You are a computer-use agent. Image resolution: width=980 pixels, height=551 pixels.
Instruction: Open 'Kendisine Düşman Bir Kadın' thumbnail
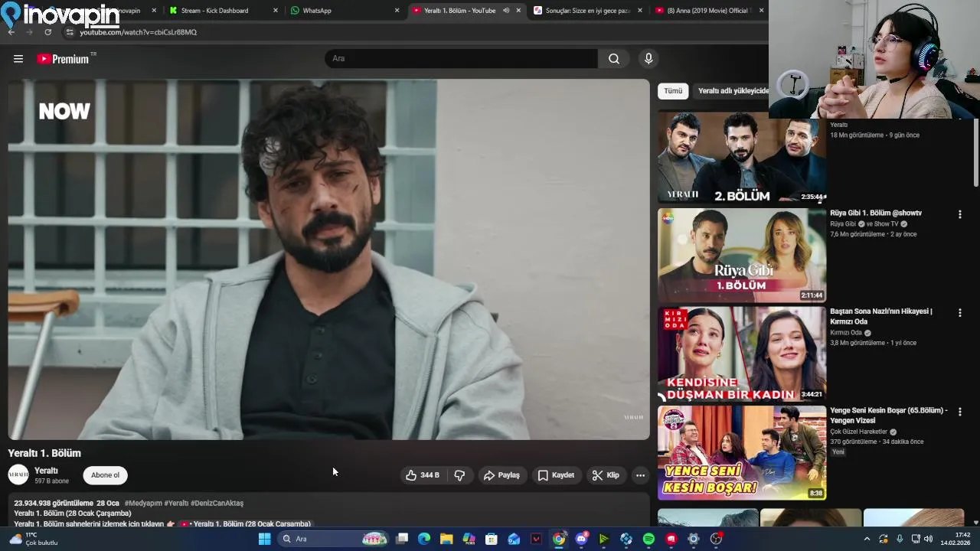click(x=742, y=354)
